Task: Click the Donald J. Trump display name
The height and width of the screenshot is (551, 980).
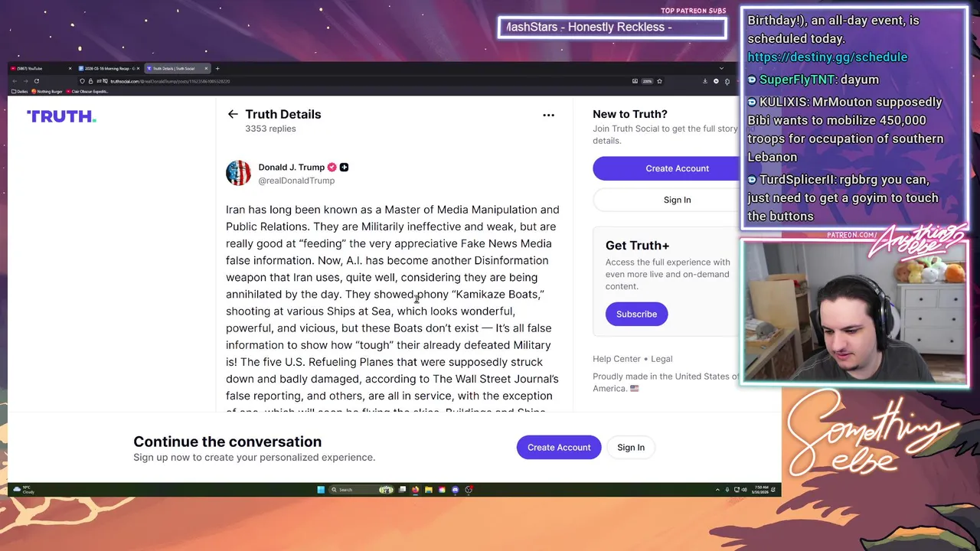Action: 292,167
